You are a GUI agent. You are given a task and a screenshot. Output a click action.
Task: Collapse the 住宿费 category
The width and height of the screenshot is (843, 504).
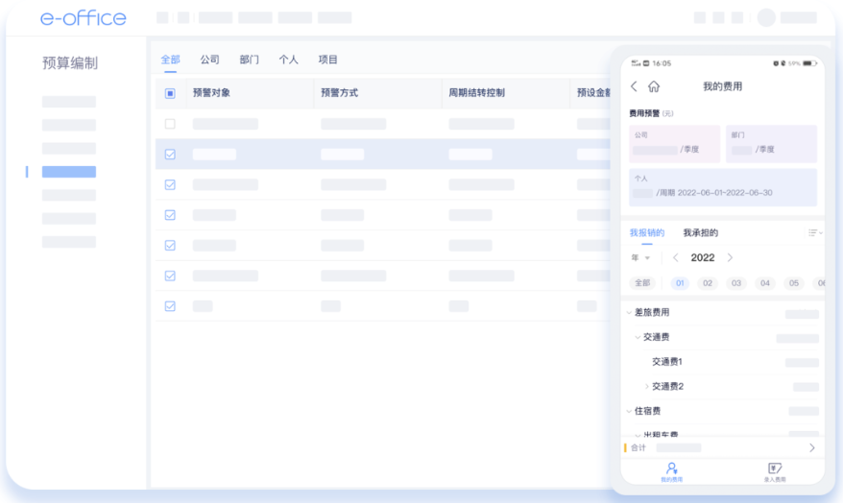(629, 411)
